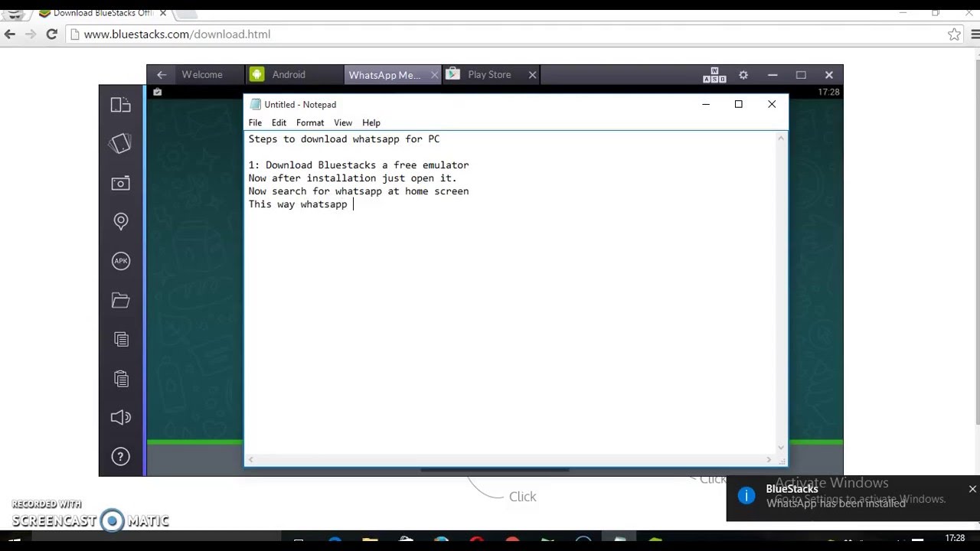
Task: Switch to the Play Store tab
Action: (x=489, y=74)
